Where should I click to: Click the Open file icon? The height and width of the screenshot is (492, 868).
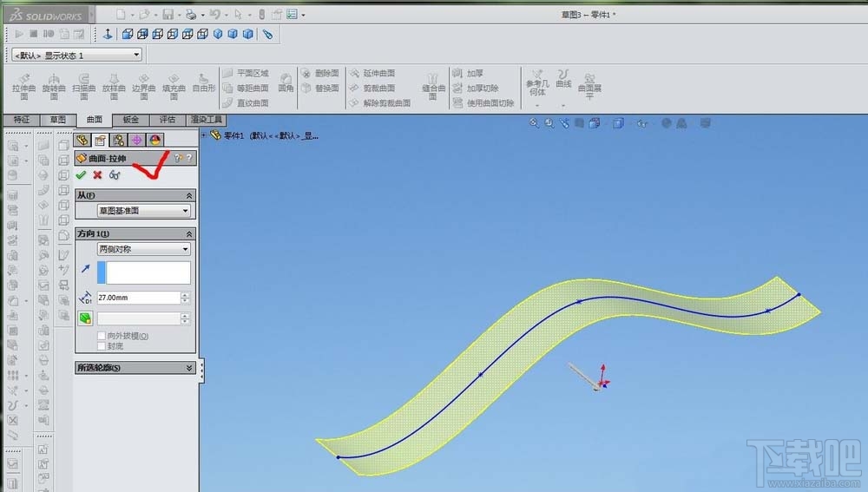[x=144, y=15]
